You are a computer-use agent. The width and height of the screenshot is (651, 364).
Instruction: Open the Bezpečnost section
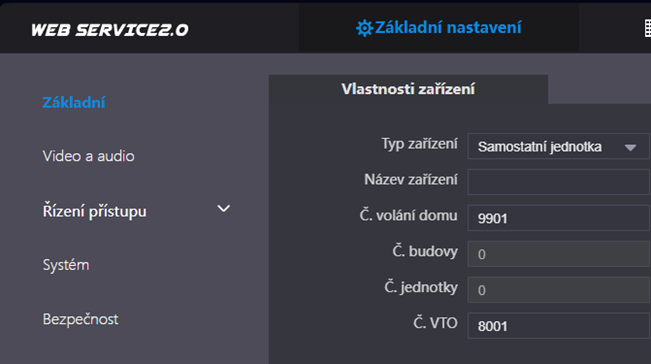[x=81, y=319]
